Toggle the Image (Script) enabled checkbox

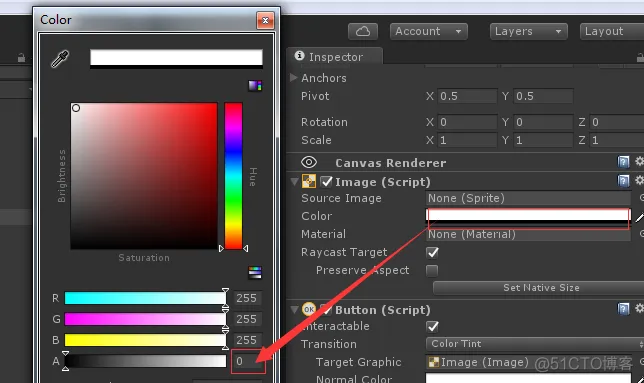pyautogui.click(x=327, y=181)
